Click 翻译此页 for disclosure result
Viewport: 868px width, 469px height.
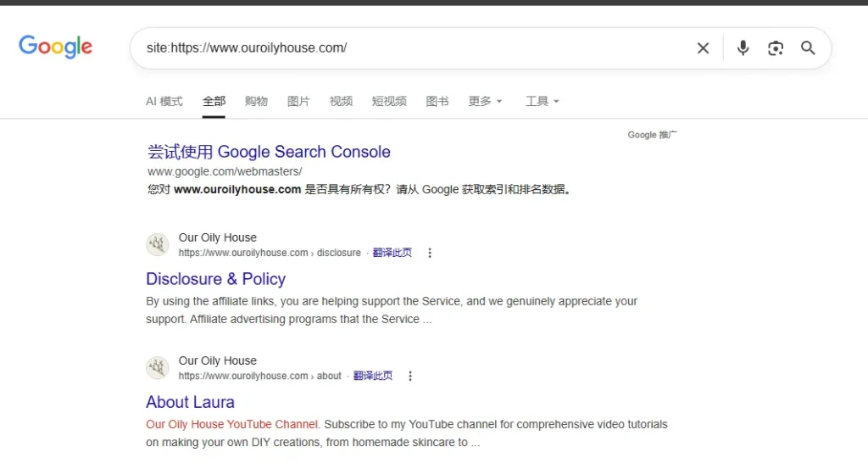392,253
